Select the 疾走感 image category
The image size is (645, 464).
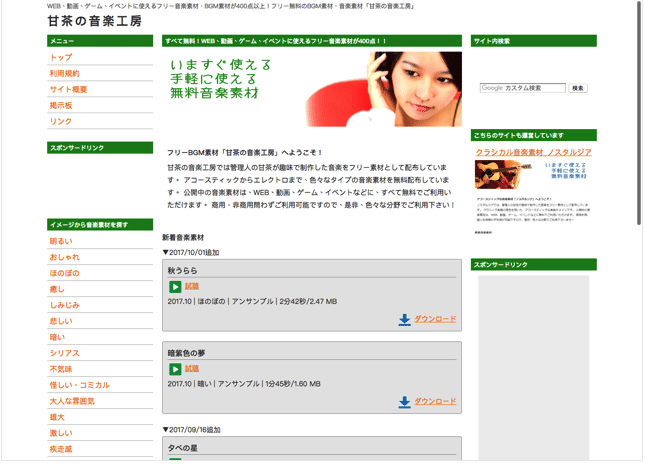(61, 450)
